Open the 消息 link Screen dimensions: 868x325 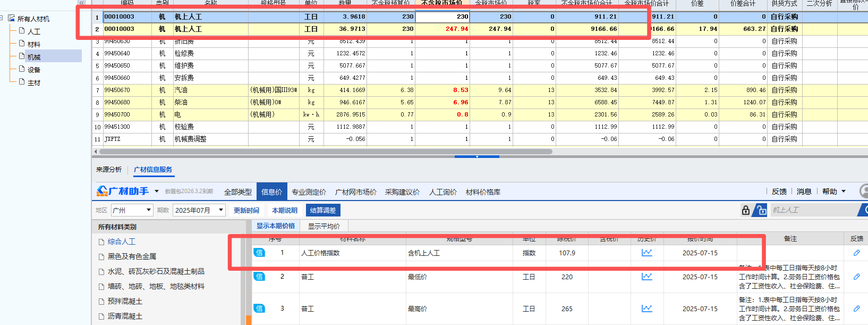pos(804,191)
